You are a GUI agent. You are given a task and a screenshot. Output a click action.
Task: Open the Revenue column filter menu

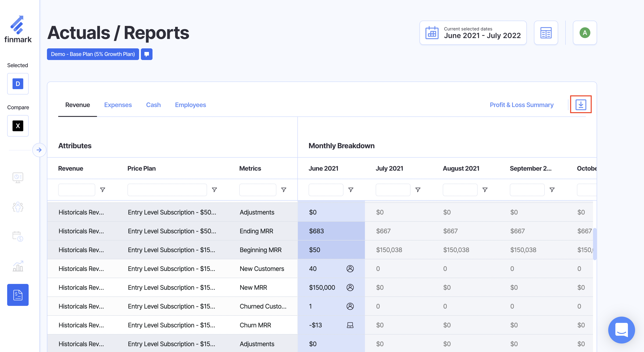pyautogui.click(x=102, y=190)
